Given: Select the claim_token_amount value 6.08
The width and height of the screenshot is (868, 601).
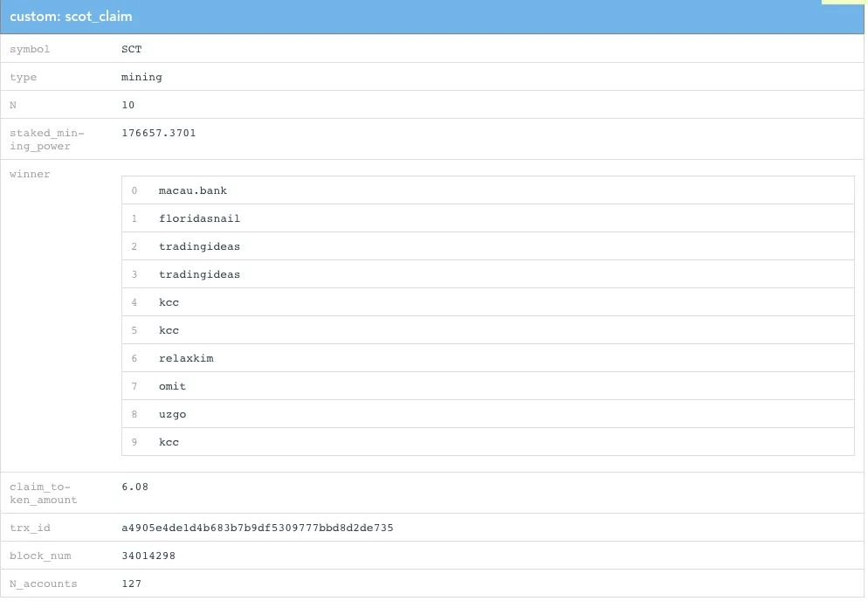Looking at the screenshot, I should click(x=134, y=487).
